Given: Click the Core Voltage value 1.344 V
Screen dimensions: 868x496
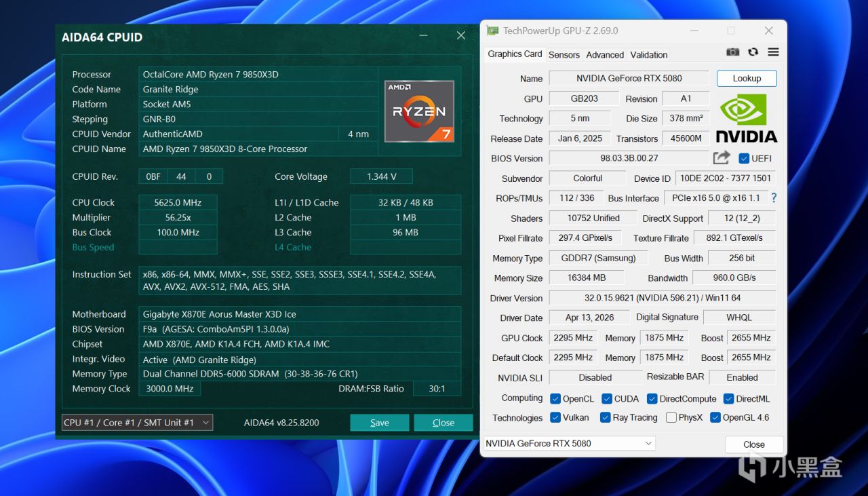Looking at the screenshot, I should coord(382,176).
